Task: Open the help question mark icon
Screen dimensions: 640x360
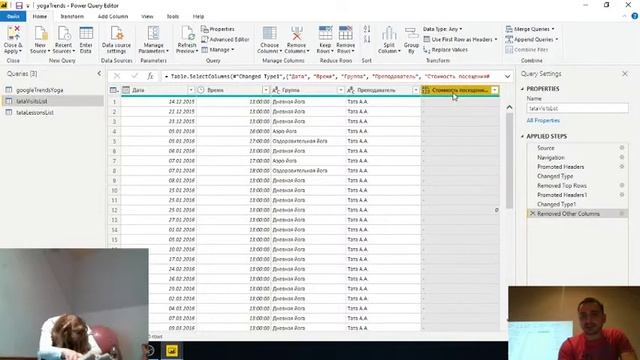Action: [634, 16]
